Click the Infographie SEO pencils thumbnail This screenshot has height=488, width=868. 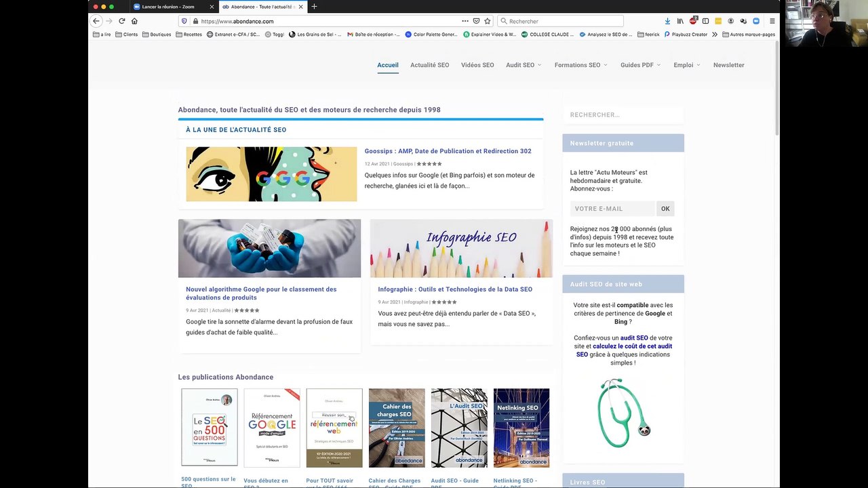[x=461, y=248]
